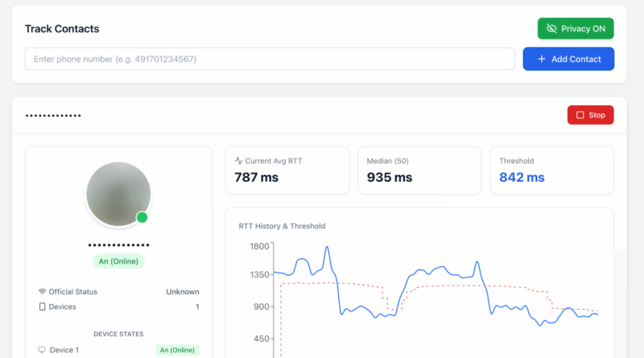The image size is (644, 358).
Task: Click the monitor icon beside Device 1
Action: [x=43, y=350]
